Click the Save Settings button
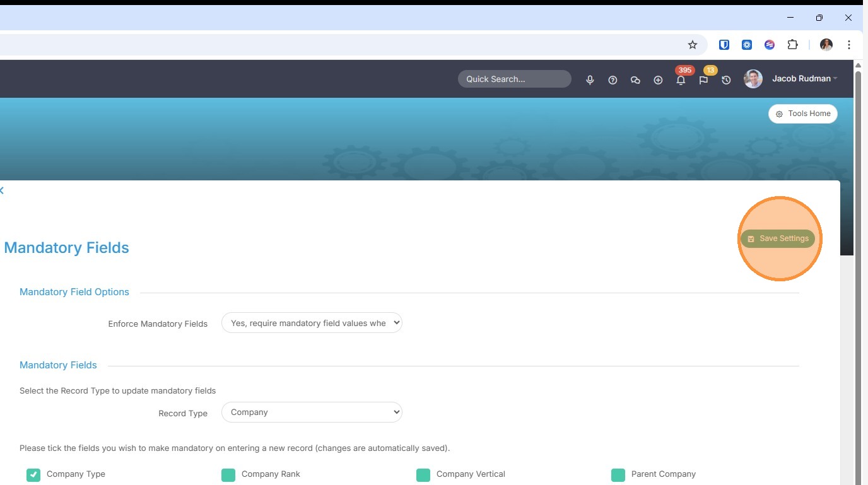 [x=778, y=238]
